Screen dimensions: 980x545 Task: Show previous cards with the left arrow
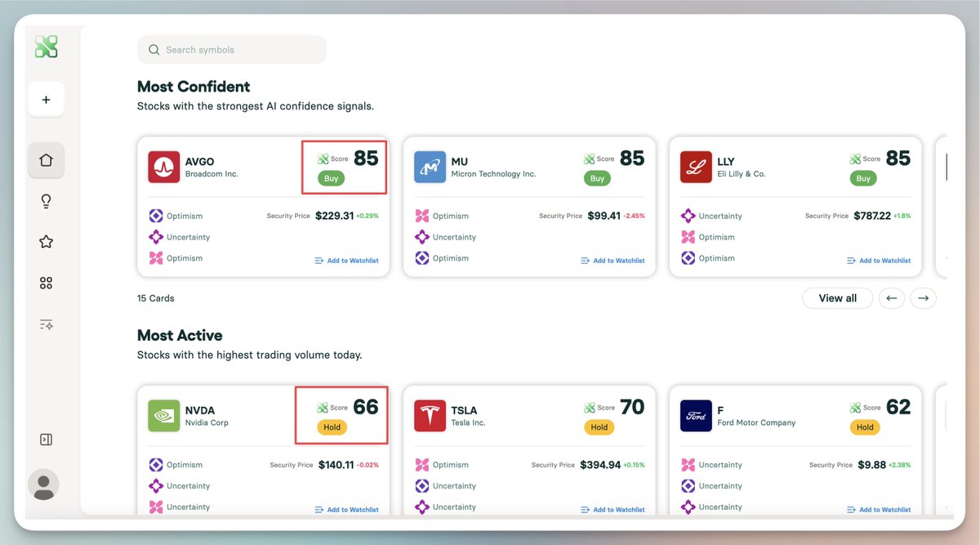(892, 298)
